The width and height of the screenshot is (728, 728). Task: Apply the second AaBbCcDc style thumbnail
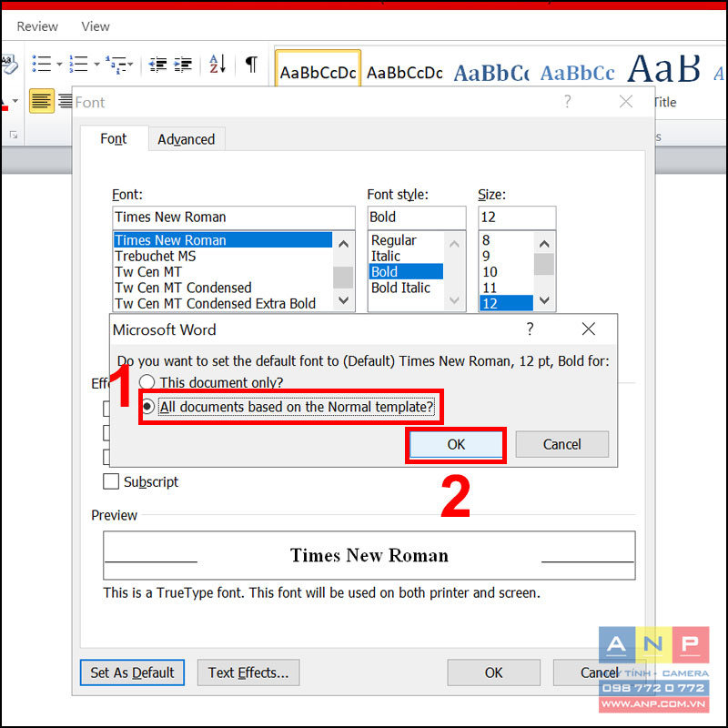click(x=404, y=73)
